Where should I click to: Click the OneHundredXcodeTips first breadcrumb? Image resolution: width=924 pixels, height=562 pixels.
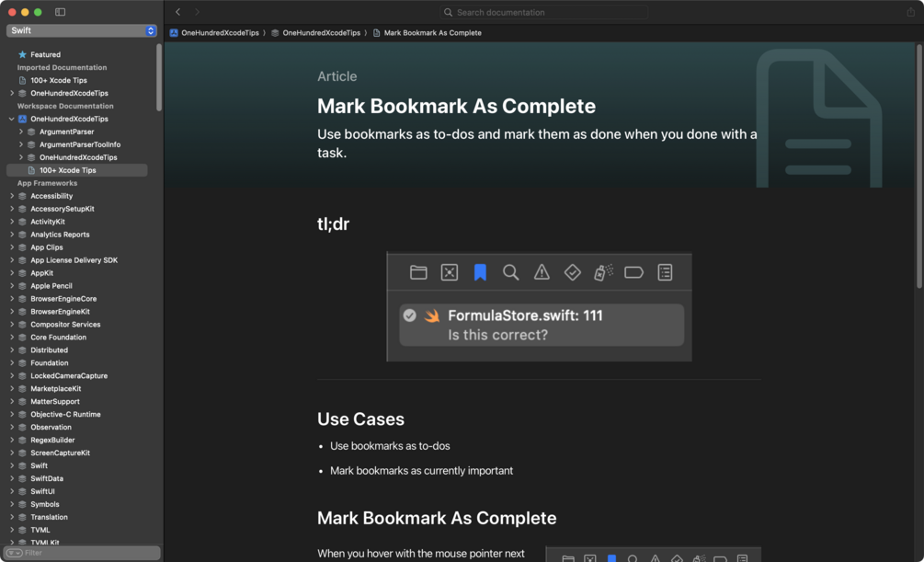coord(220,33)
